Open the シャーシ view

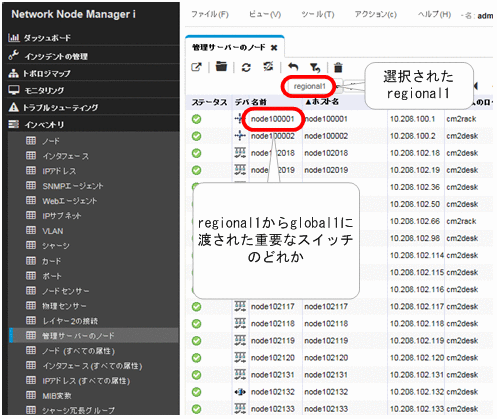[x=56, y=246]
